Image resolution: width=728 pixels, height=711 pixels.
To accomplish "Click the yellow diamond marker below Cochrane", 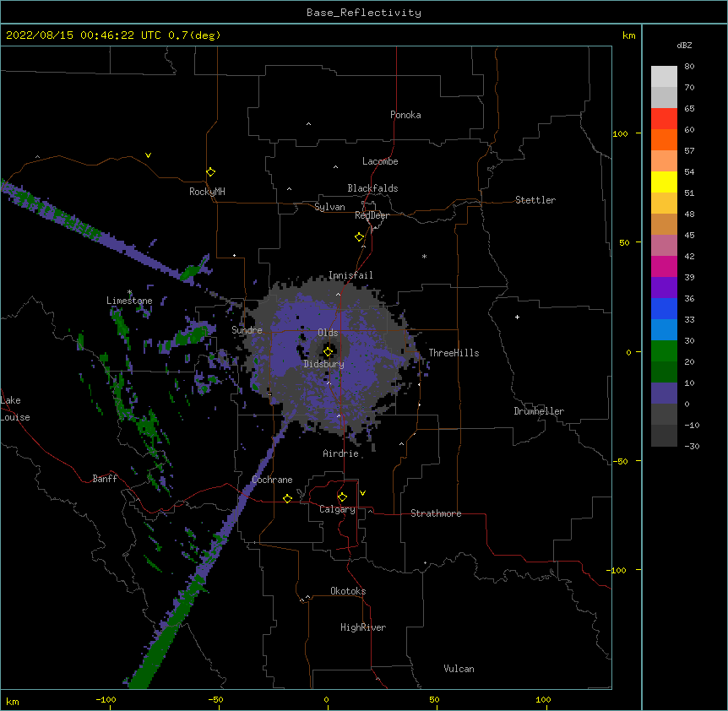I will pos(287,498).
